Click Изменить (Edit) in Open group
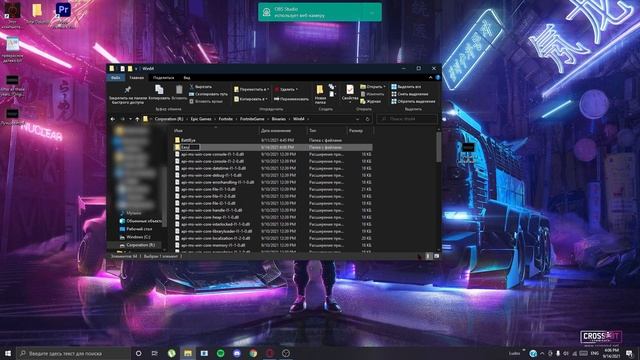 click(x=372, y=94)
